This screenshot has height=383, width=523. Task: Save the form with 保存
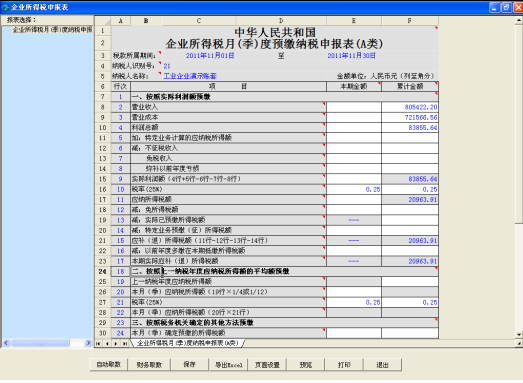point(189,365)
